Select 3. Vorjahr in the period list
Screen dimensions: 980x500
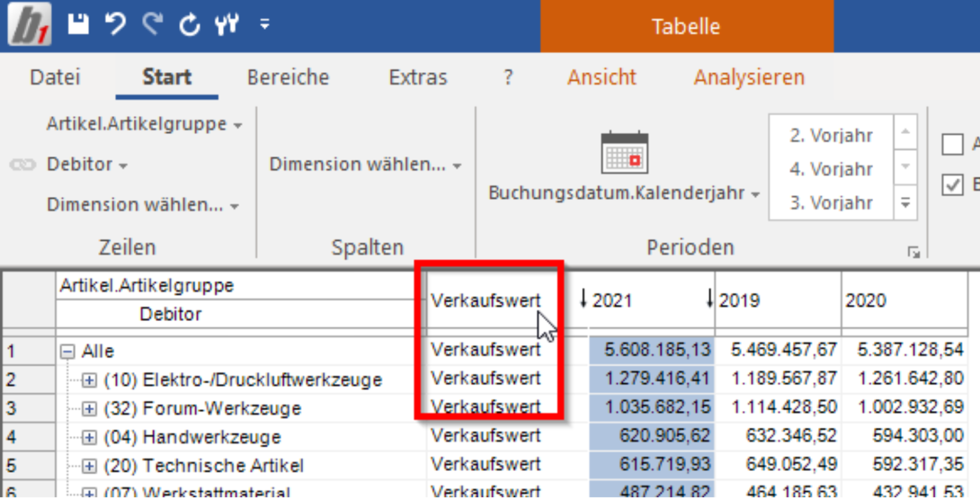(831, 203)
